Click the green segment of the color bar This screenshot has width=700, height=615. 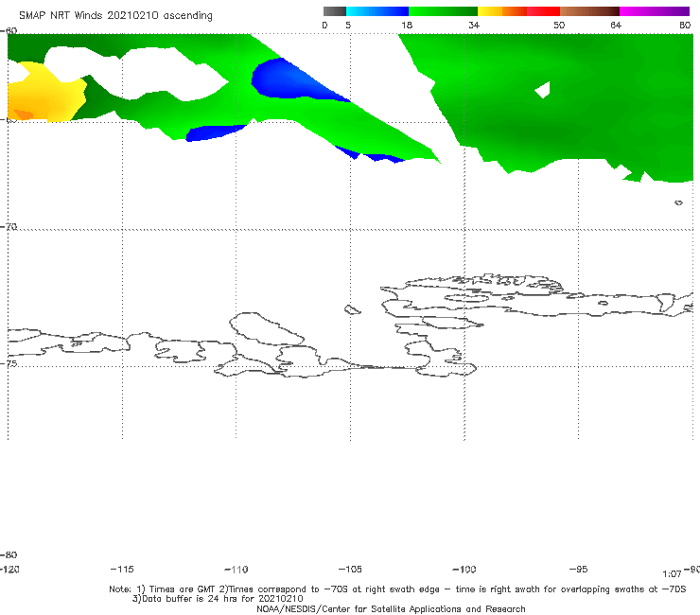coord(443,11)
